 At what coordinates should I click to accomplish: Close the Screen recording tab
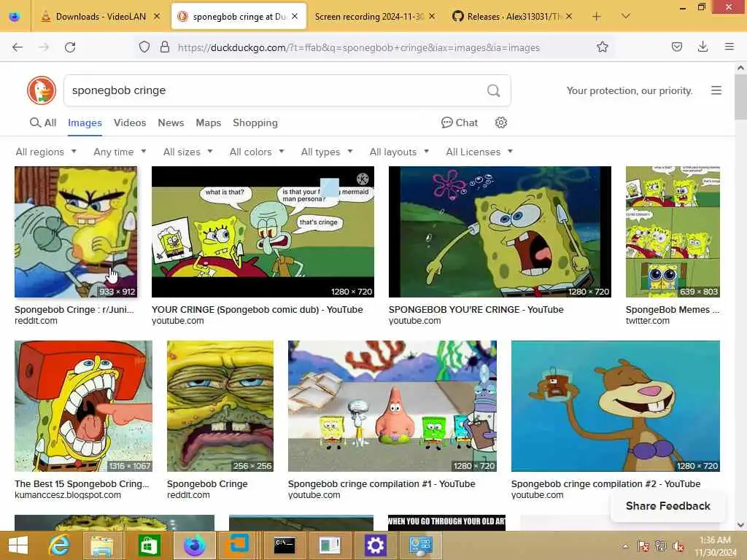pyautogui.click(x=432, y=17)
